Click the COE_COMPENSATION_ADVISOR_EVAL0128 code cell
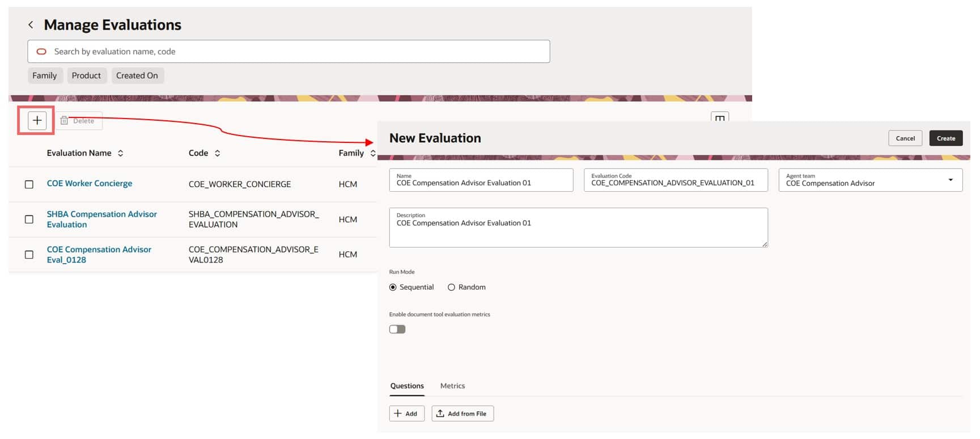Screen dimensions: 980x439 [x=253, y=255]
